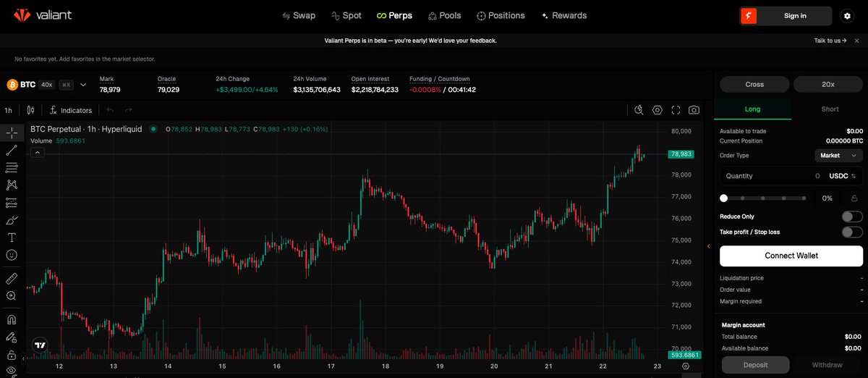Change the 1h timeframe interval
The height and width of the screenshot is (378, 868).
[8, 110]
